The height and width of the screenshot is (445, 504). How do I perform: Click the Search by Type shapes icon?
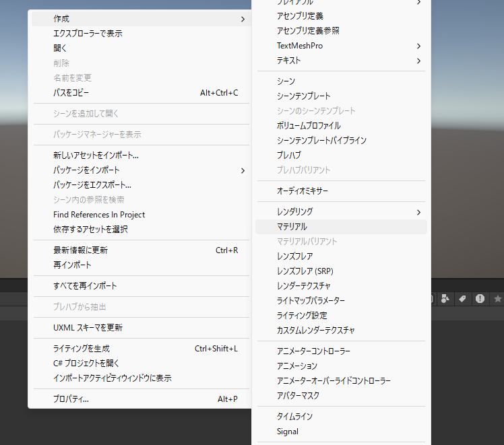pos(446,298)
